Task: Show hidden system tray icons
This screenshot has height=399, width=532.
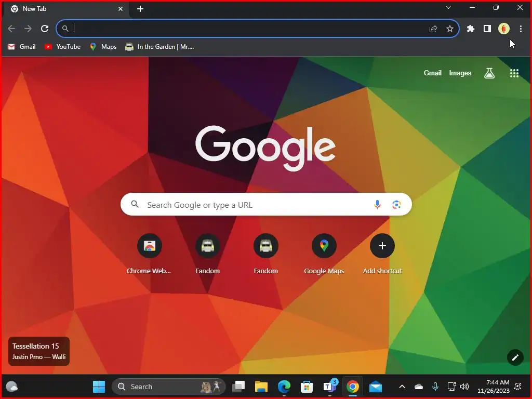Action: 402,387
